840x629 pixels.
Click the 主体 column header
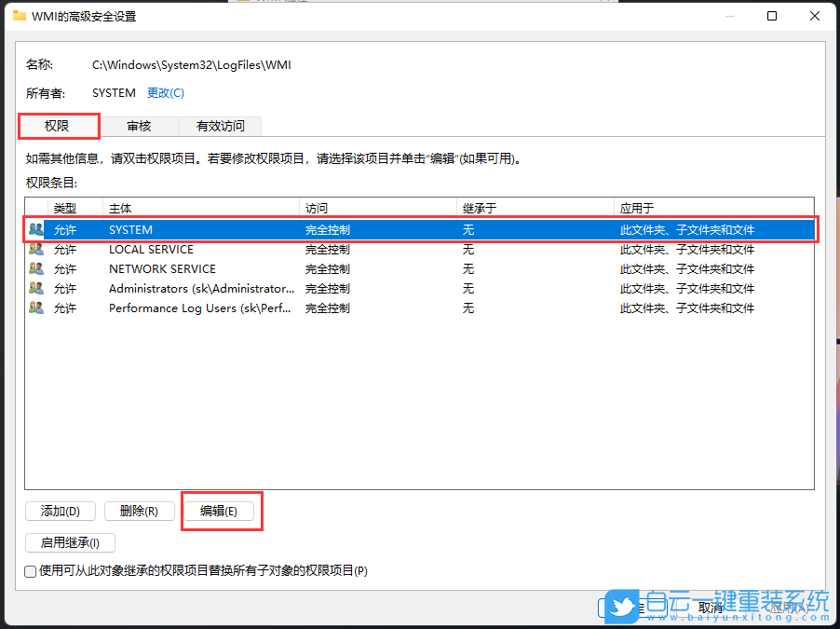121,207
